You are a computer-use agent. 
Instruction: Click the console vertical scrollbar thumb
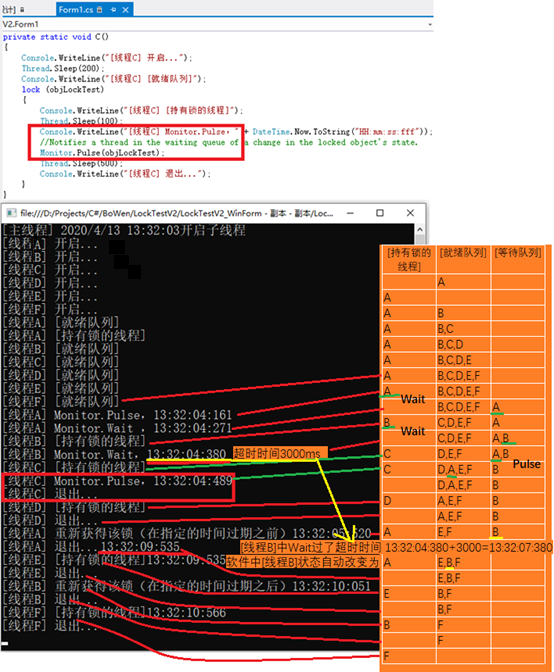pos(420,239)
